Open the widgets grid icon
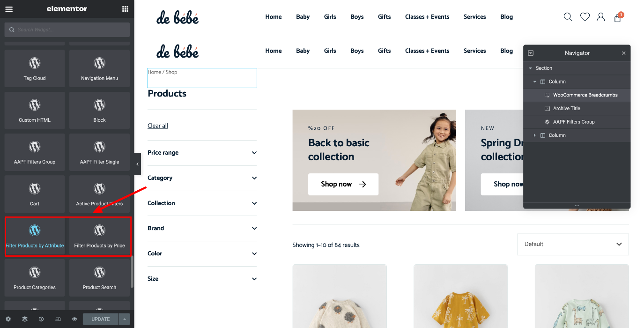The height and width of the screenshot is (328, 644). tap(125, 9)
